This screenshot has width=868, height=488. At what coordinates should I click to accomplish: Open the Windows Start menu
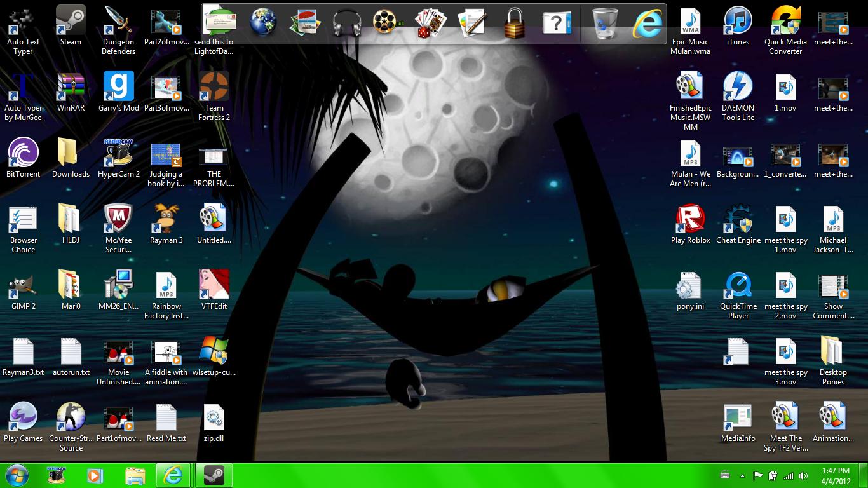point(17,475)
